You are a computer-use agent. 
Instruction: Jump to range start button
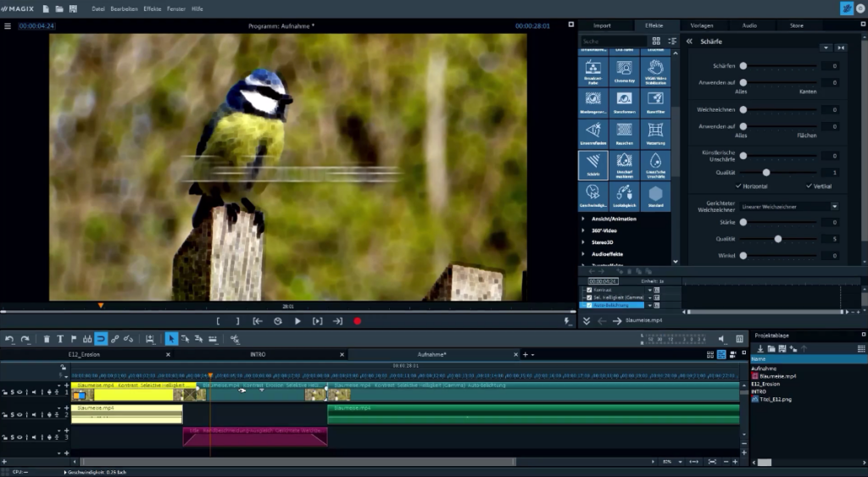[x=258, y=321]
